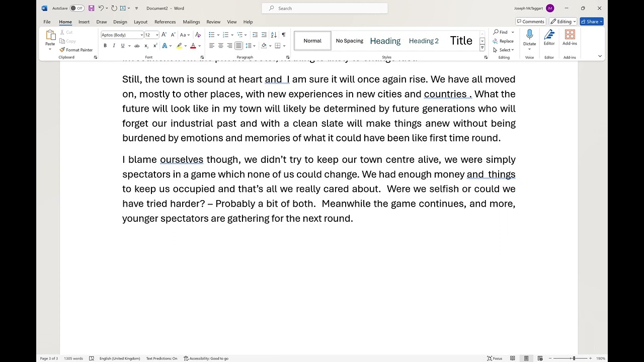
Task: Open Add-ins
Action: (x=570, y=37)
